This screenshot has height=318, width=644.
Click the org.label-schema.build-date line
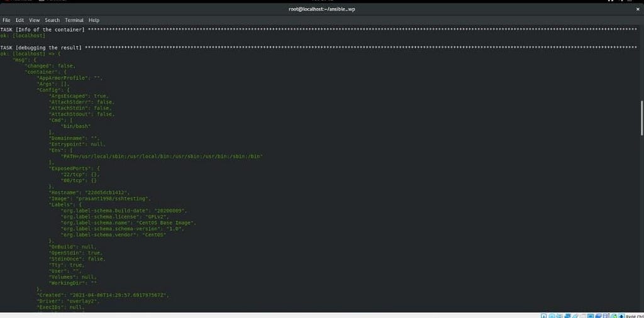(x=124, y=211)
